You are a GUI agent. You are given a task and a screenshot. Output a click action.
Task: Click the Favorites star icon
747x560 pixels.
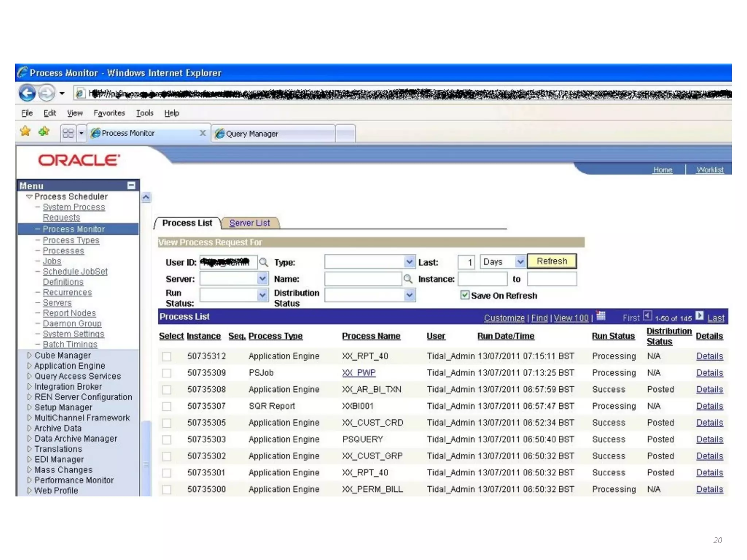pyautogui.click(x=26, y=131)
